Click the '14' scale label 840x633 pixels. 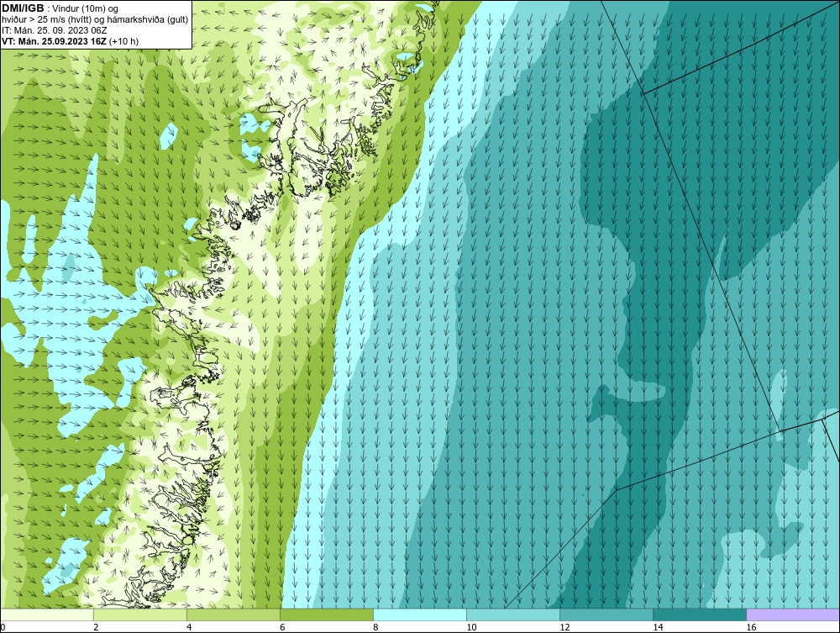click(658, 627)
